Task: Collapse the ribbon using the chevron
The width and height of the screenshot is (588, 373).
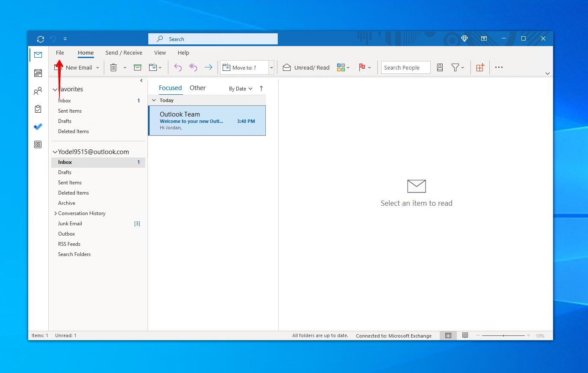Action: point(547,73)
